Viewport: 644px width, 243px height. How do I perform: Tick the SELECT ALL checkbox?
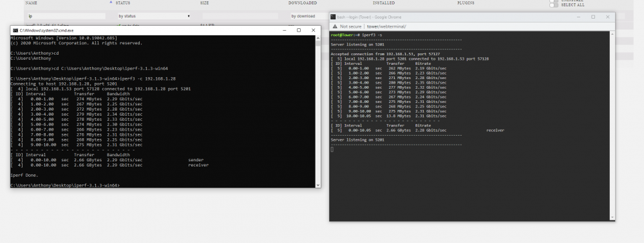554,5
